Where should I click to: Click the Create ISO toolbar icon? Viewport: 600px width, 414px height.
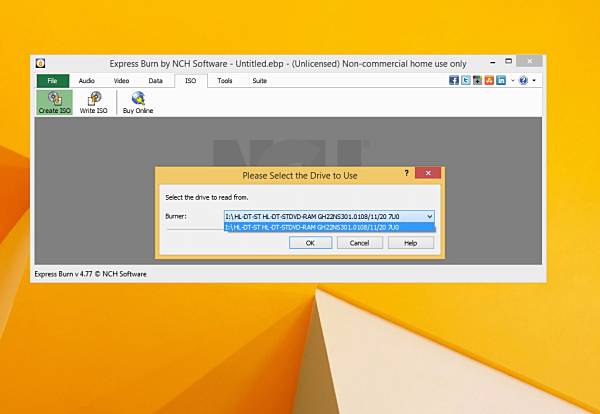(55, 102)
